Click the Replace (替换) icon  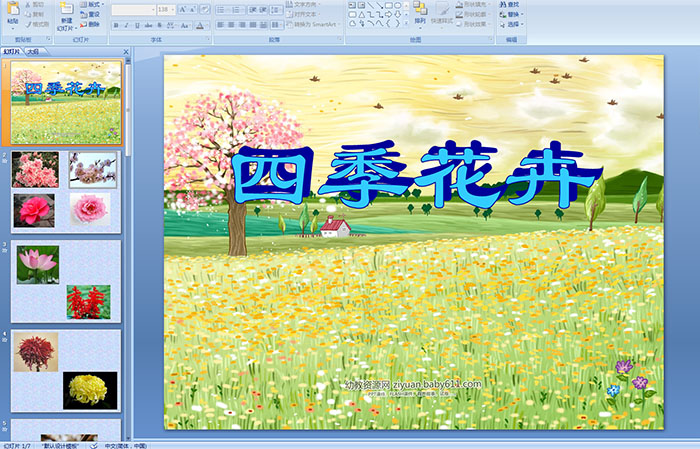(511, 14)
